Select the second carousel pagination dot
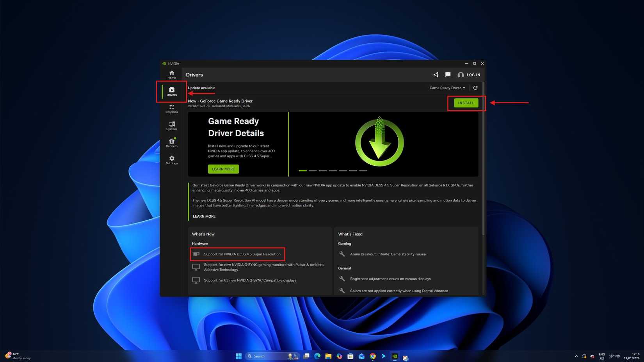This screenshot has width=644, height=362. point(313,170)
